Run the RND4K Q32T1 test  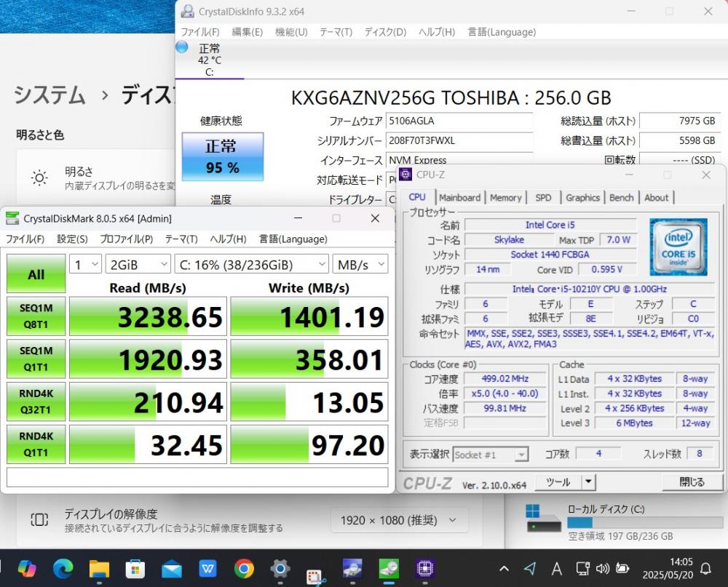tap(36, 402)
